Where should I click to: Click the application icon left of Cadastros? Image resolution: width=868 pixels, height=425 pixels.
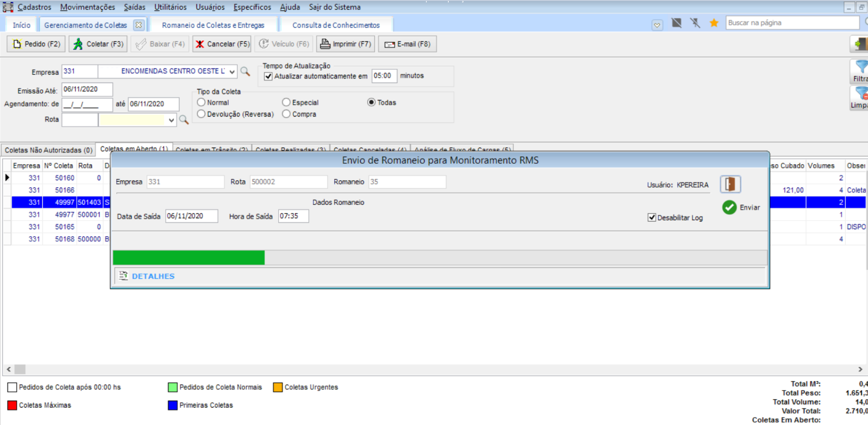(8, 7)
